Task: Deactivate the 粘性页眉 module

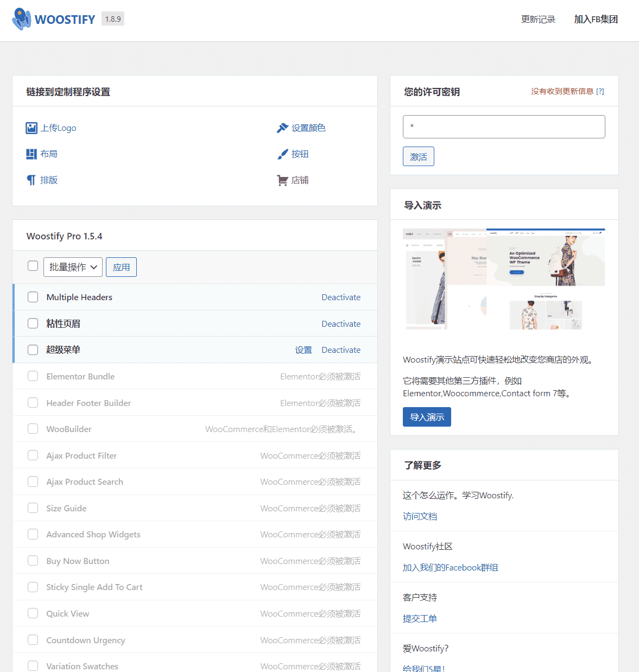Action: click(341, 324)
